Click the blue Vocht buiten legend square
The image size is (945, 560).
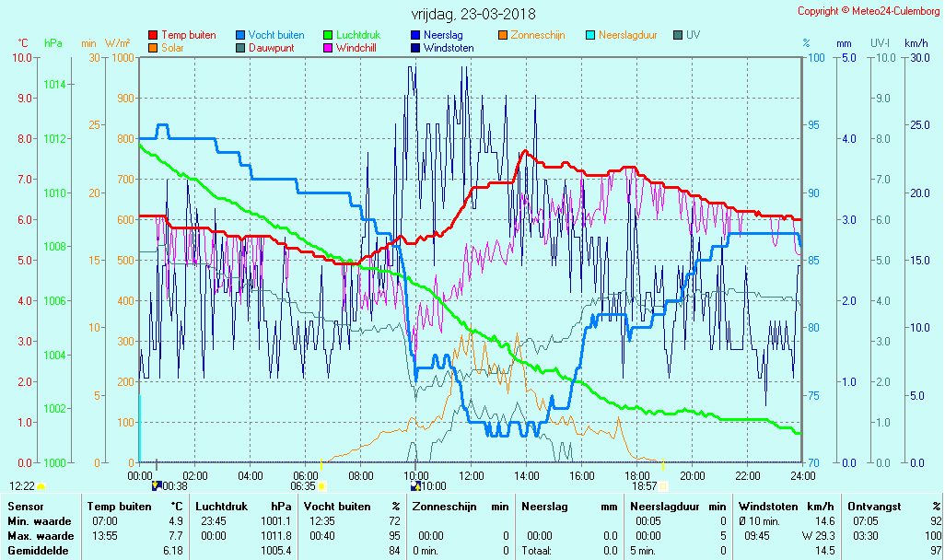point(240,35)
